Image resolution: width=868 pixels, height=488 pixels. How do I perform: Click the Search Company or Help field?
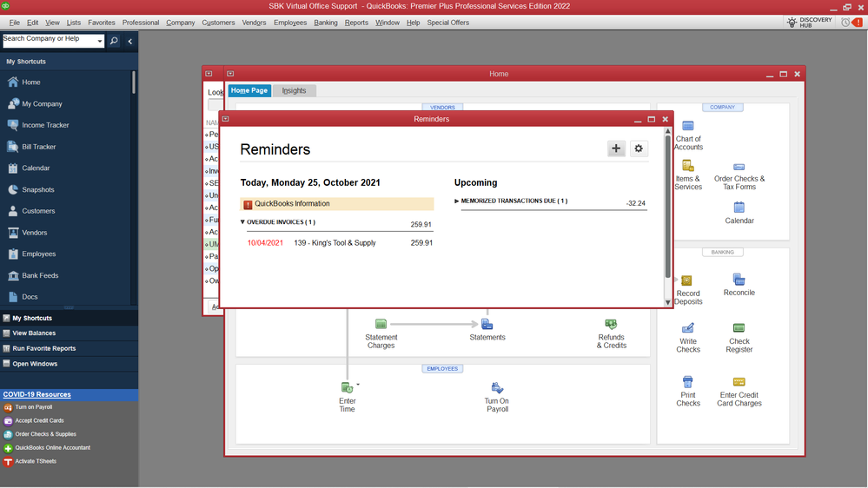click(x=50, y=41)
